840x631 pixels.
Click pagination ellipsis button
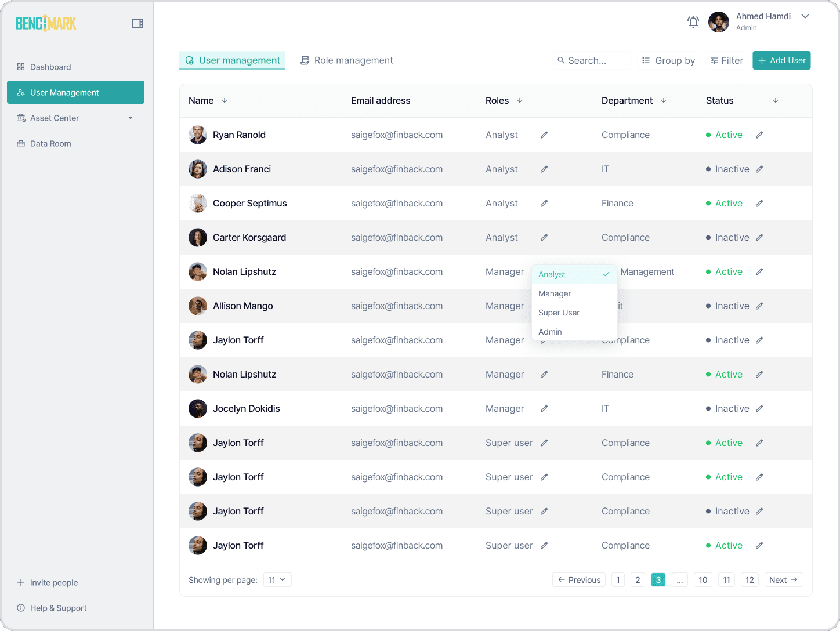[679, 580]
